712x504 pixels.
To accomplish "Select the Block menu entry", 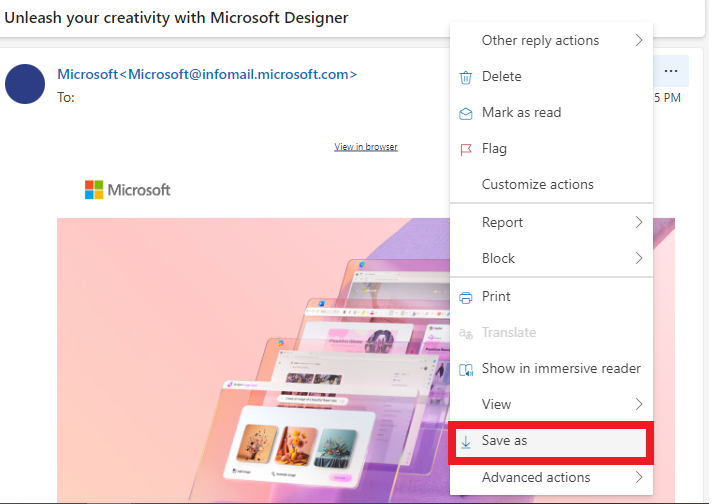I will (551, 258).
